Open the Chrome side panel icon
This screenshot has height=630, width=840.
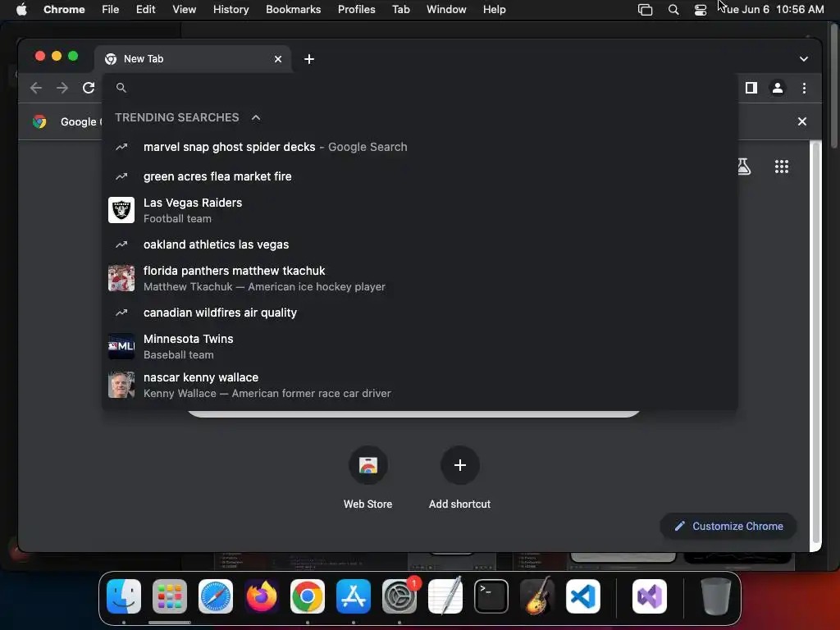click(x=751, y=88)
